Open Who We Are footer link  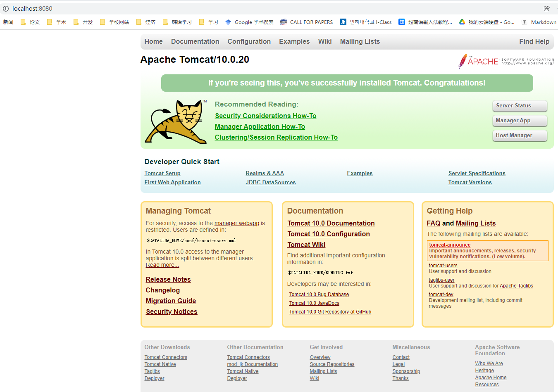tap(489, 363)
